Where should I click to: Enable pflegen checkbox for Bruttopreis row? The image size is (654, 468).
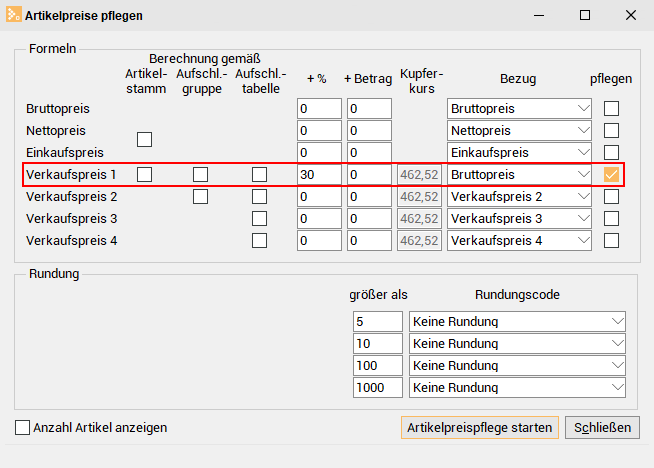[611, 109]
